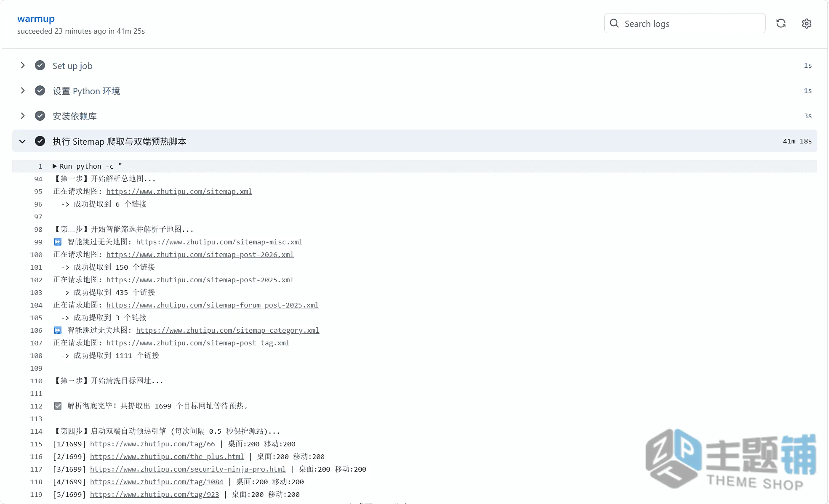The width and height of the screenshot is (829, 504).
Task: Open the sitemap-post-2026.xml link
Action: pos(200,255)
